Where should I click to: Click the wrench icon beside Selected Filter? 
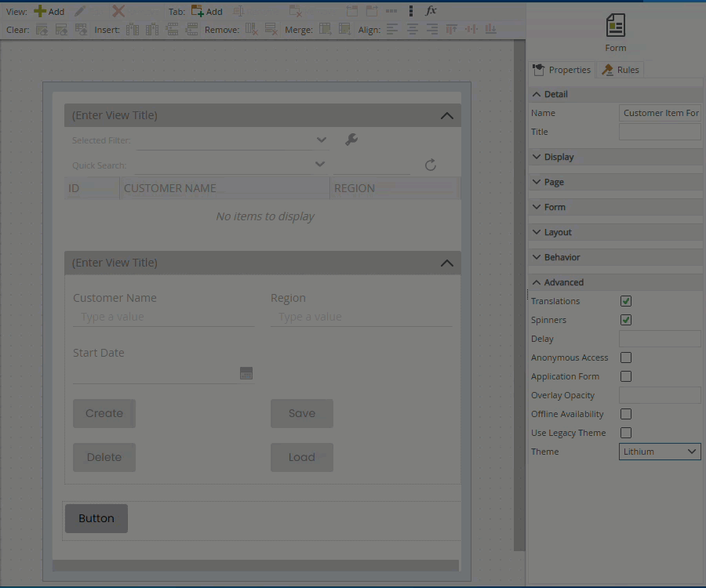click(x=351, y=140)
